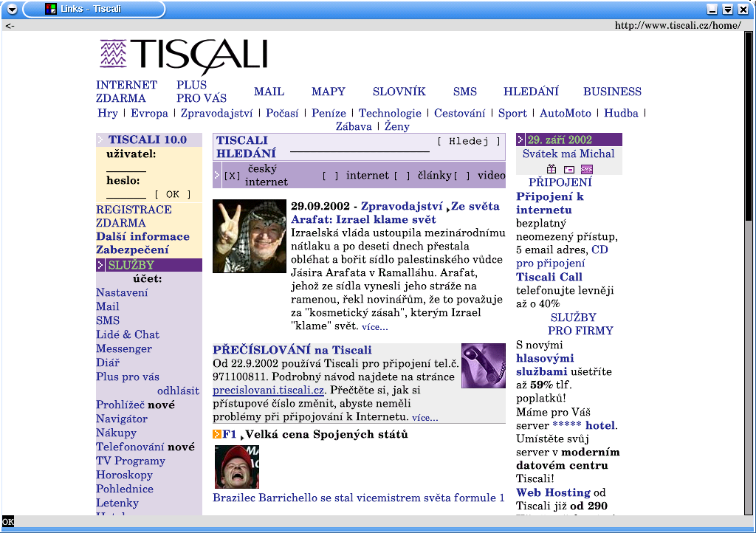Open the Další informace link

pyautogui.click(x=142, y=237)
